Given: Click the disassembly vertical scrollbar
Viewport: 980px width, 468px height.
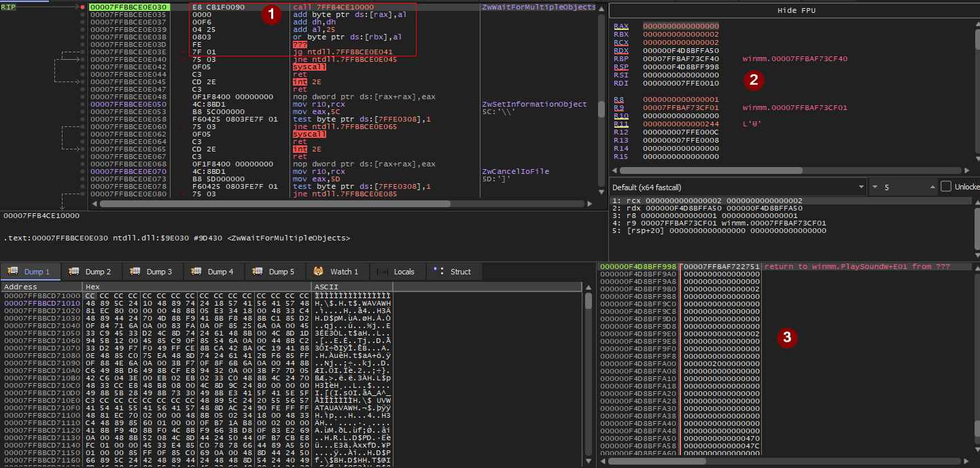Looking at the screenshot, I should click(x=602, y=99).
